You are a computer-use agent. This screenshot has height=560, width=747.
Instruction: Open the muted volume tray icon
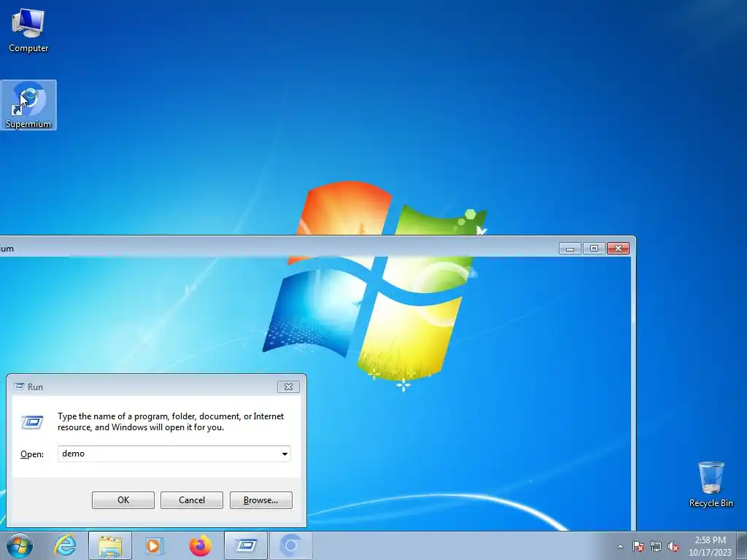(x=673, y=546)
